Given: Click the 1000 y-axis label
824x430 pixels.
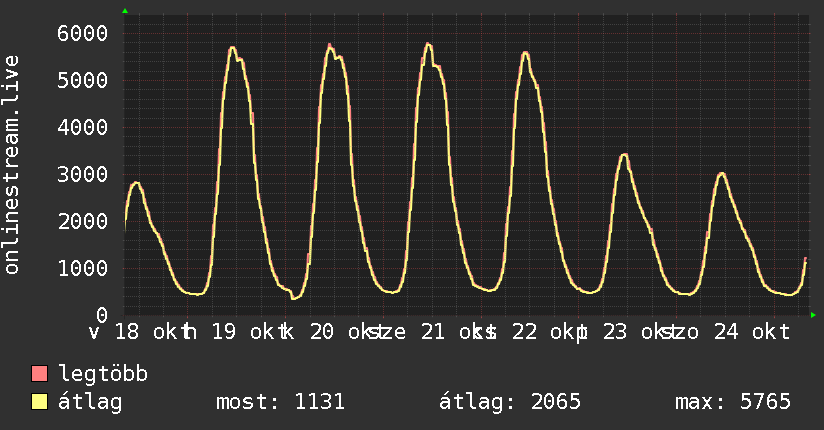Looking at the screenshot, I should [83, 269].
